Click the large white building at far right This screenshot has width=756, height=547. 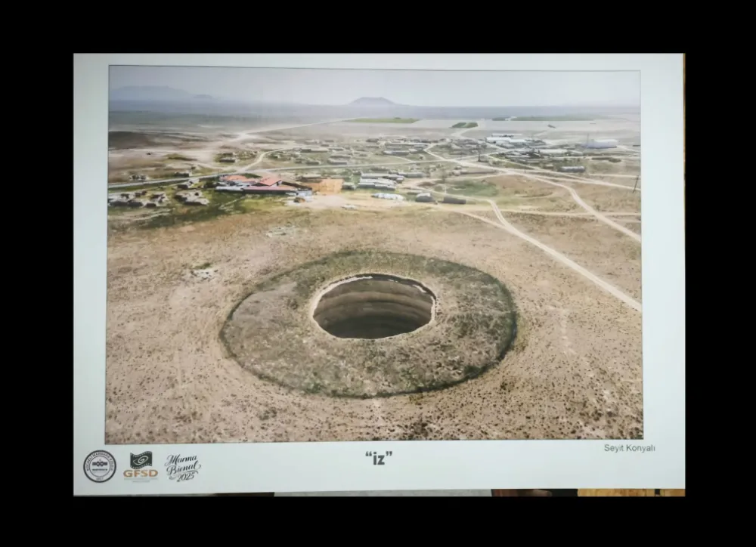(x=601, y=143)
